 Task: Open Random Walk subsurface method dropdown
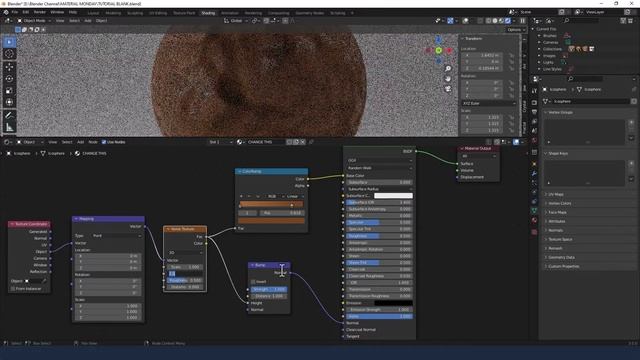click(379, 168)
